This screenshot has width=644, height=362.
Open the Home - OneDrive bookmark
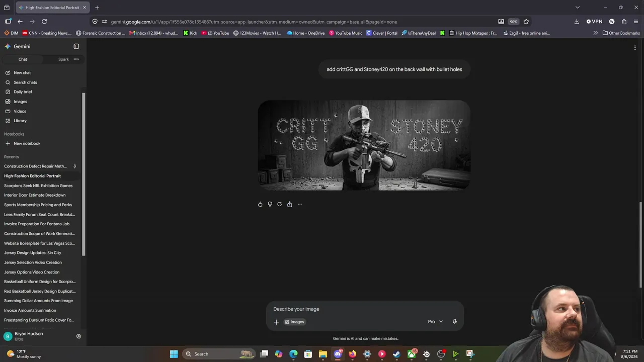306,33
